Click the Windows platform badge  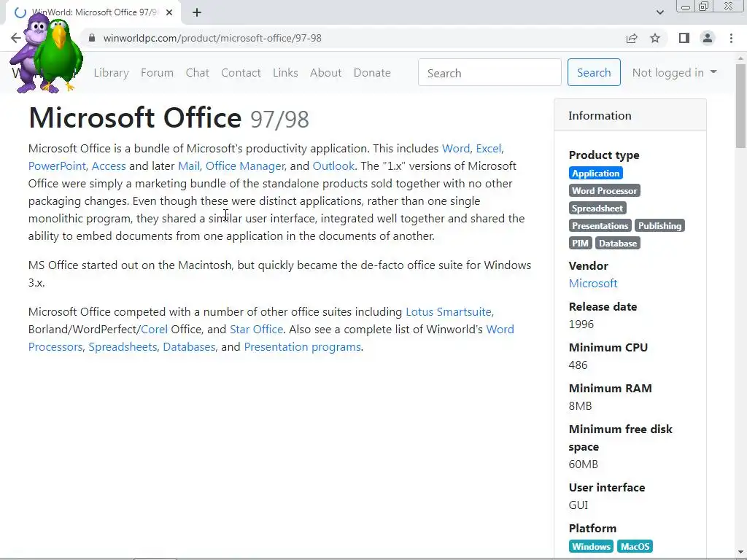click(591, 547)
